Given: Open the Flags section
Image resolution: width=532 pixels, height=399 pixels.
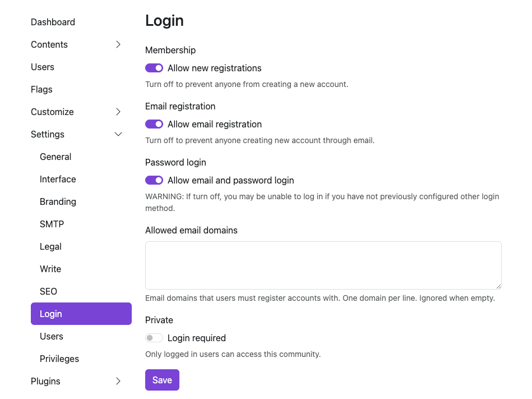Looking at the screenshot, I should click(x=41, y=89).
